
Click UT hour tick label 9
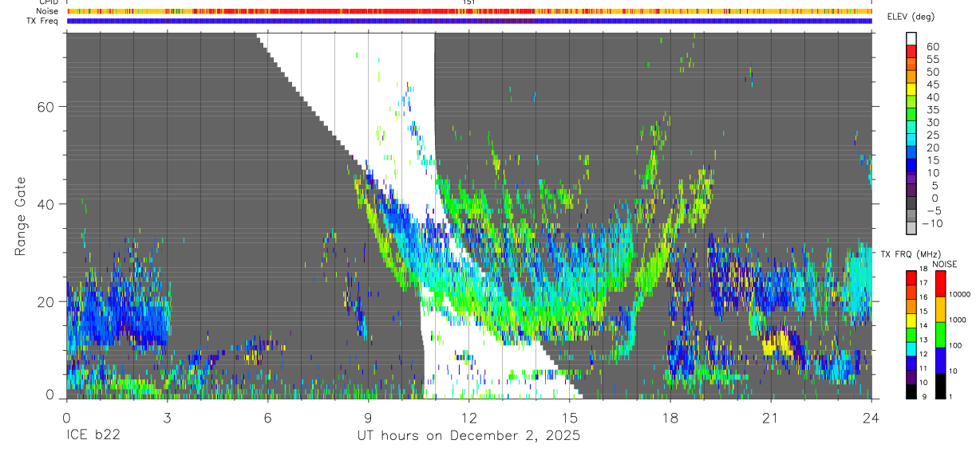(368, 417)
